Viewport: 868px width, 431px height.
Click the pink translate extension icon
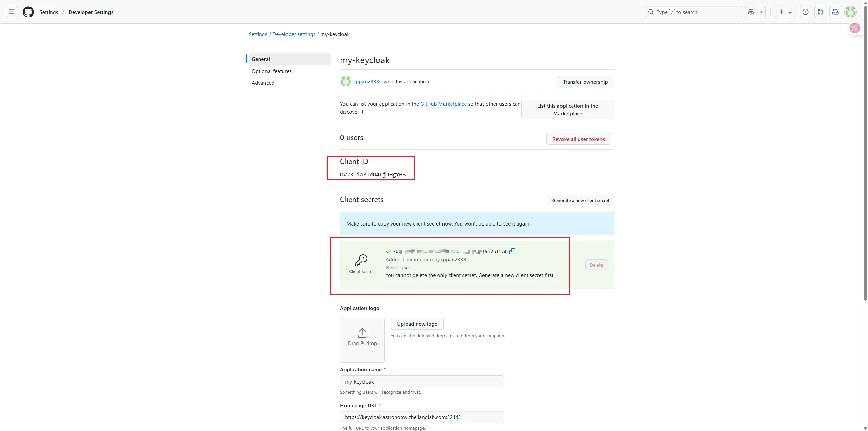click(854, 28)
